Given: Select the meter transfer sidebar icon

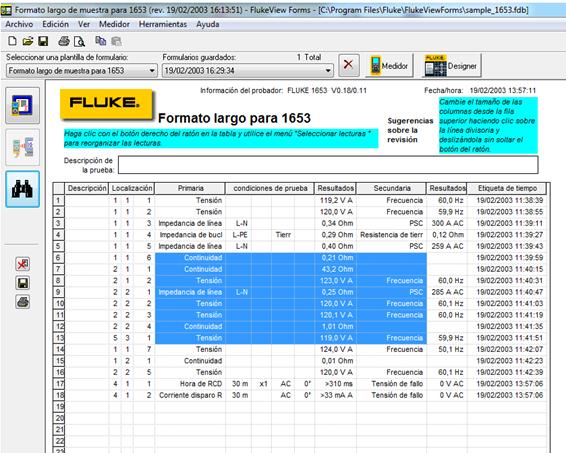Looking at the screenshot, I should [x=22, y=147].
